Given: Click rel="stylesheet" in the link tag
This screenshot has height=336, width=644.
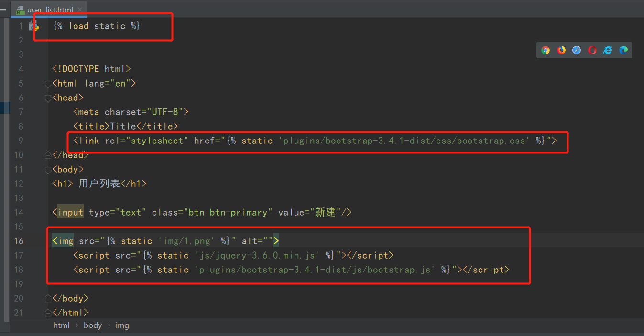Looking at the screenshot, I should (147, 141).
